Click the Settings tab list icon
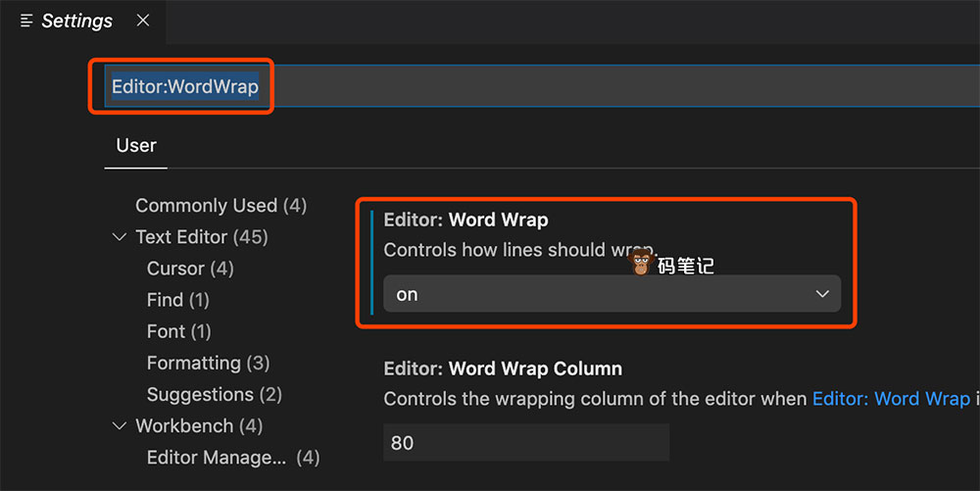Screen dimensions: 980x491 (x=26, y=21)
